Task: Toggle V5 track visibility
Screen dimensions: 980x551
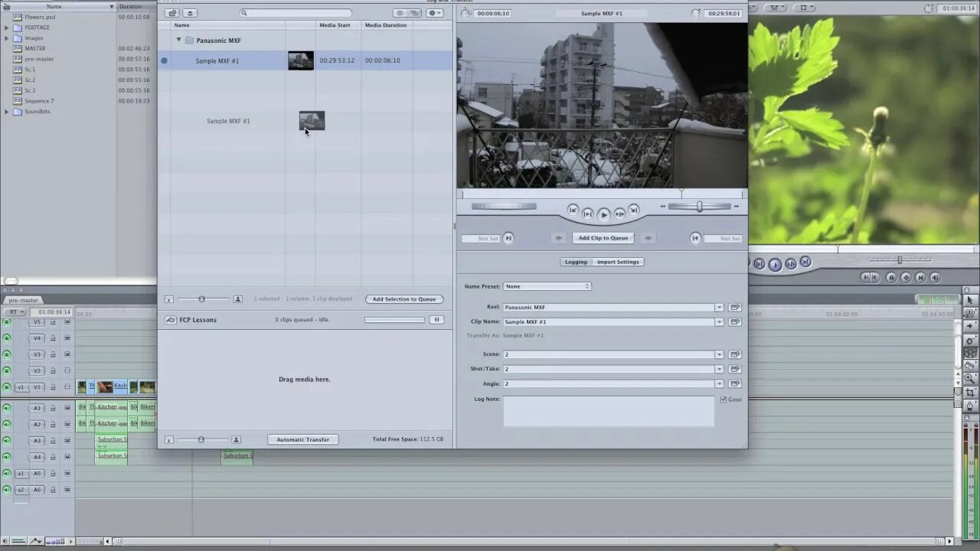Action: click(x=7, y=322)
